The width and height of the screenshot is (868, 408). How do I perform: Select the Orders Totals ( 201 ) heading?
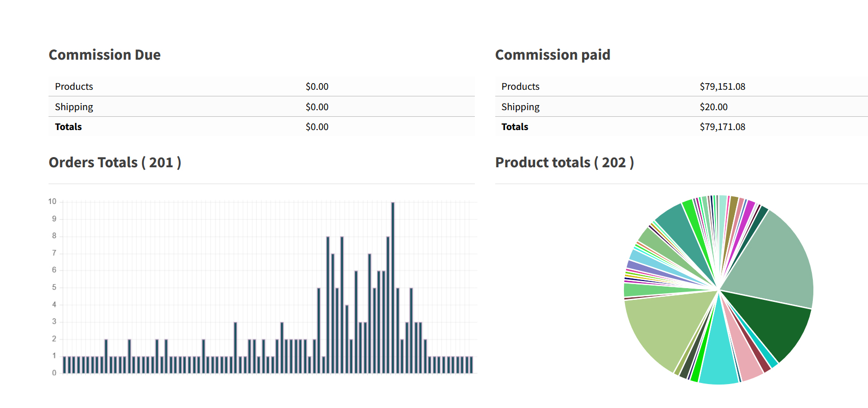pyautogui.click(x=115, y=162)
